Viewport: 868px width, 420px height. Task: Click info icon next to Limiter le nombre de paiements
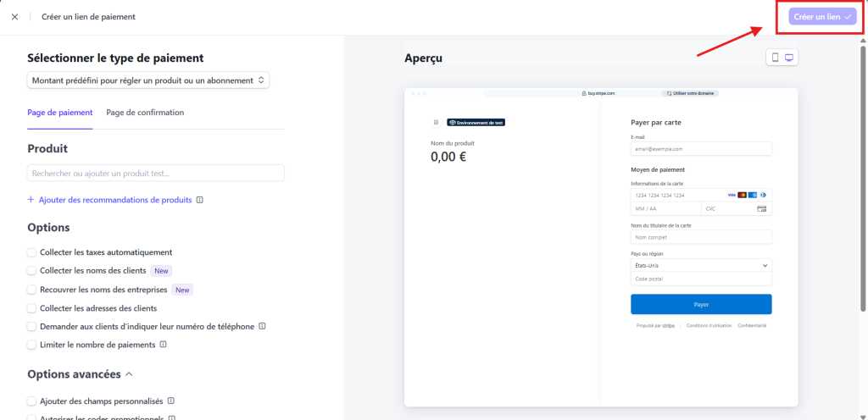click(x=163, y=345)
